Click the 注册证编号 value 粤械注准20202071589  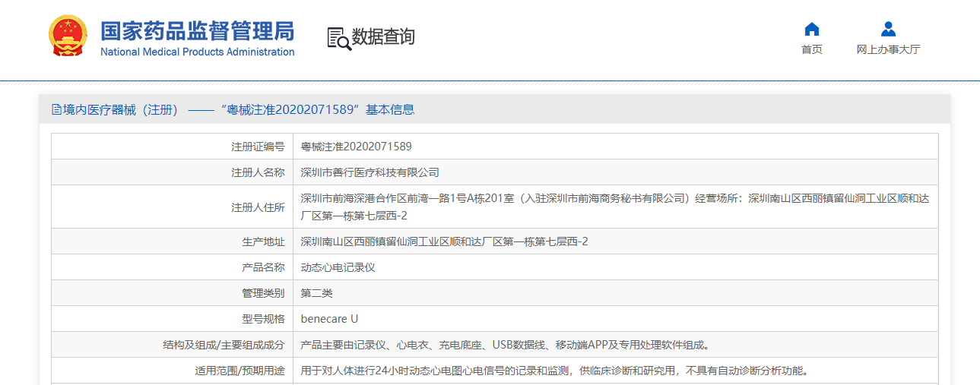click(x=356, y=147)
